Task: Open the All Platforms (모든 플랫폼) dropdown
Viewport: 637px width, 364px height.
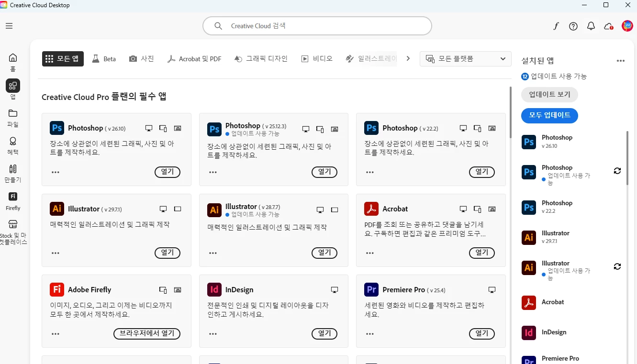Action: point(466,59)
